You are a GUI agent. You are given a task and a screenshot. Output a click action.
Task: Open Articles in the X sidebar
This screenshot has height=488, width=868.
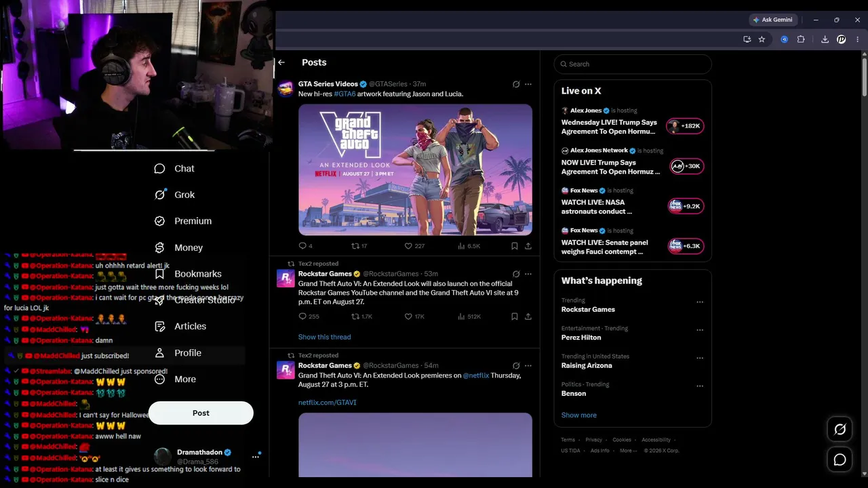180,326
